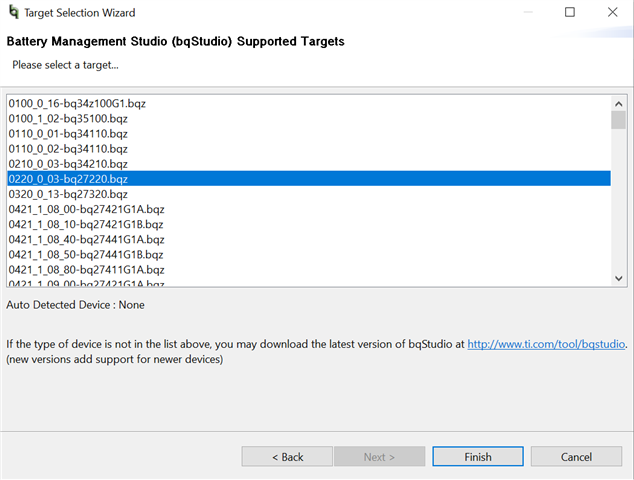
Task: Open the bqStudio download link
Action: (x=546, y=344)
